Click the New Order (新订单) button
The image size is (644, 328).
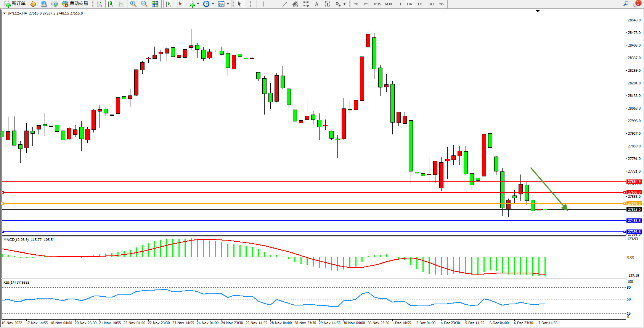pyautogui.click(x=15, y=4)
